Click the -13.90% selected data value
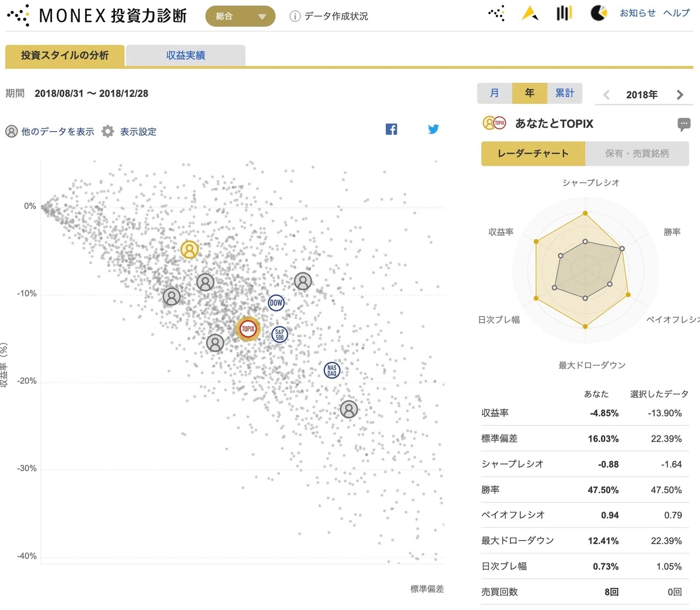 (x=665, y=413)
